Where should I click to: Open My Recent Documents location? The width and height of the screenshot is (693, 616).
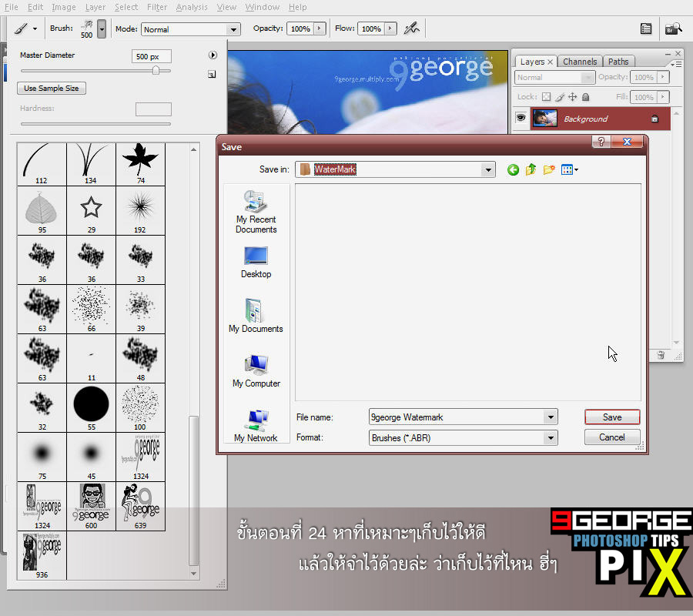[x=256, y=212]
